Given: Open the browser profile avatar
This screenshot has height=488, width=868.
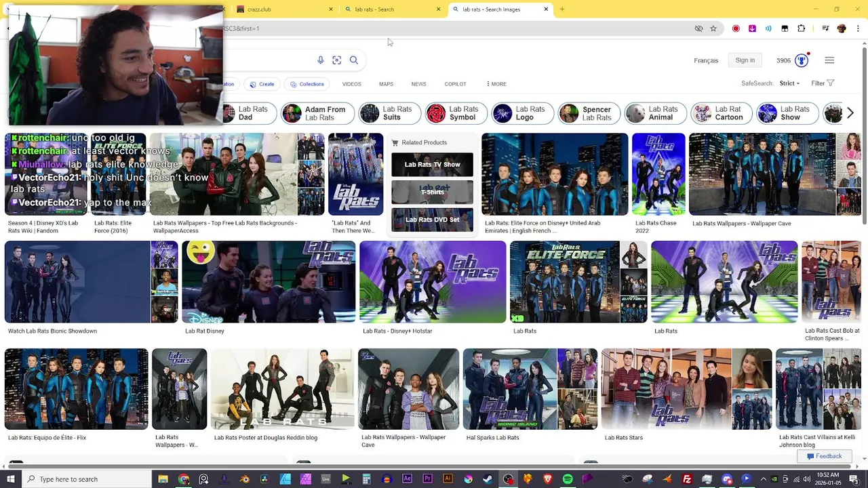Looking at the screenshot, I should pyautogui.click(x=842, y=28).
